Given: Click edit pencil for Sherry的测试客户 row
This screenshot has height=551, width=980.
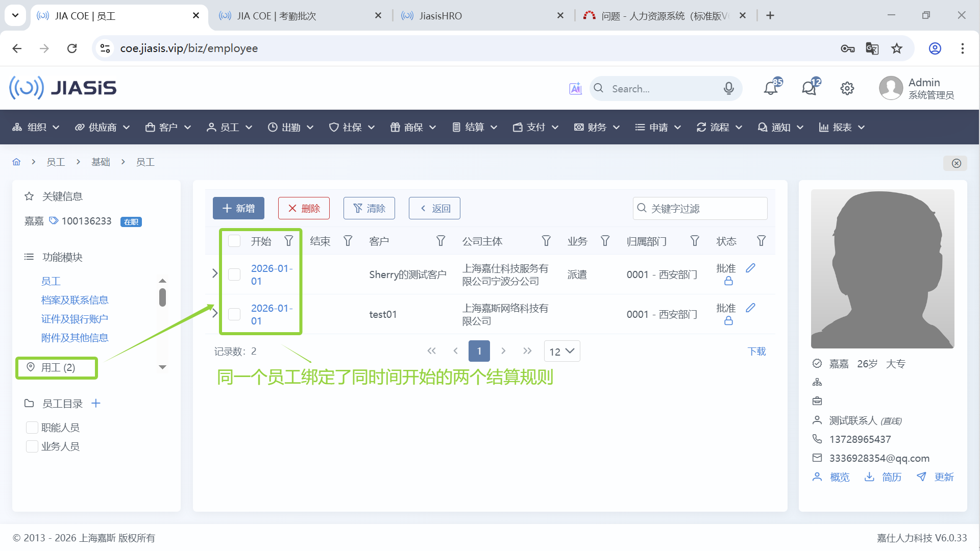Looking at the screenshot, I should pyautogui.click(x=750, y=268).
